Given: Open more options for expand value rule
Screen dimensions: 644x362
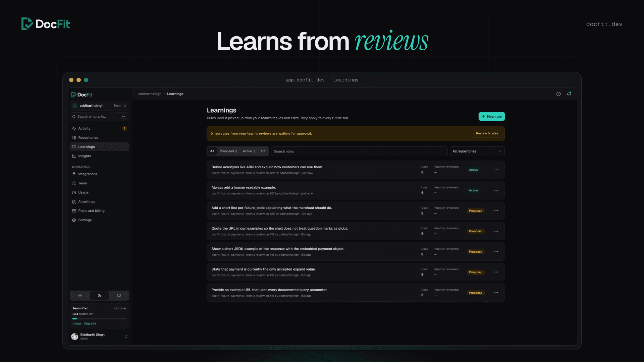Looking at the screenshot, I should pyautogui.click(x=496, y=272).
